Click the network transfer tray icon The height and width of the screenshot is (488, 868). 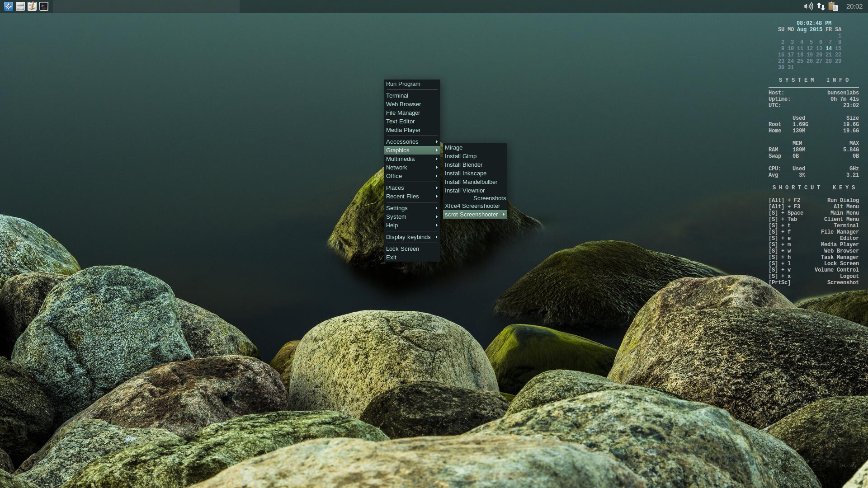821,6
